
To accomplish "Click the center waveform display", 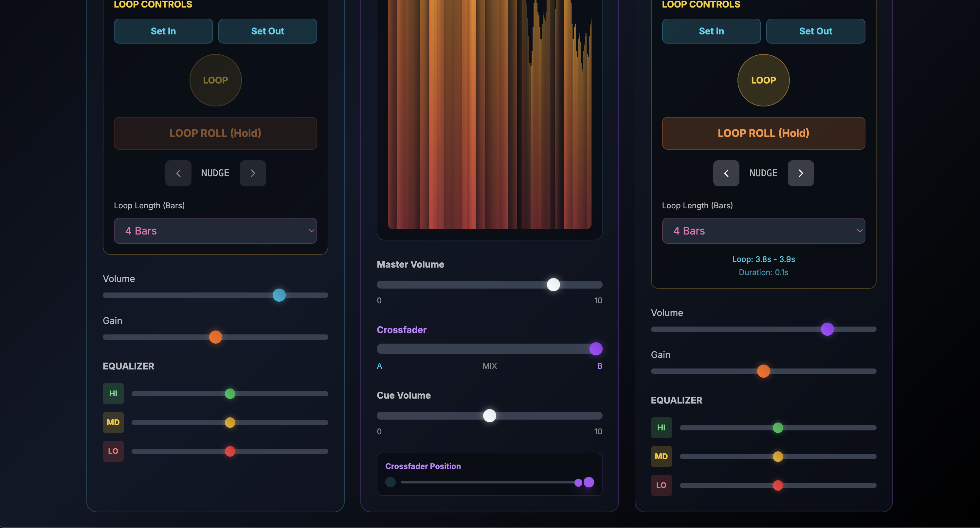I will tap(489, 114).
